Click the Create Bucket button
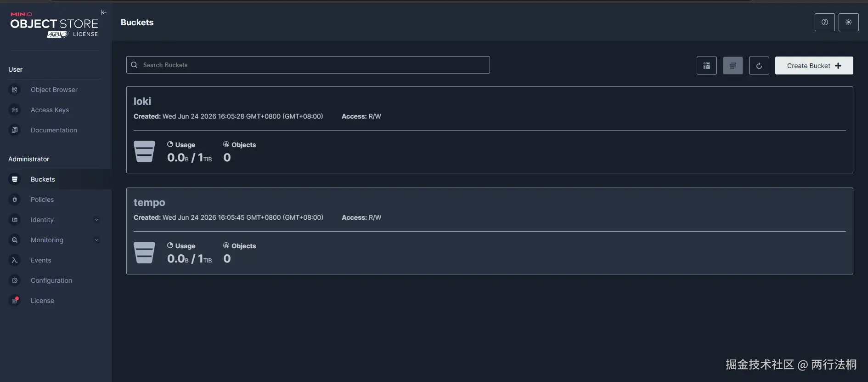Viewport: 868px width, 382px height. [814, 66]
